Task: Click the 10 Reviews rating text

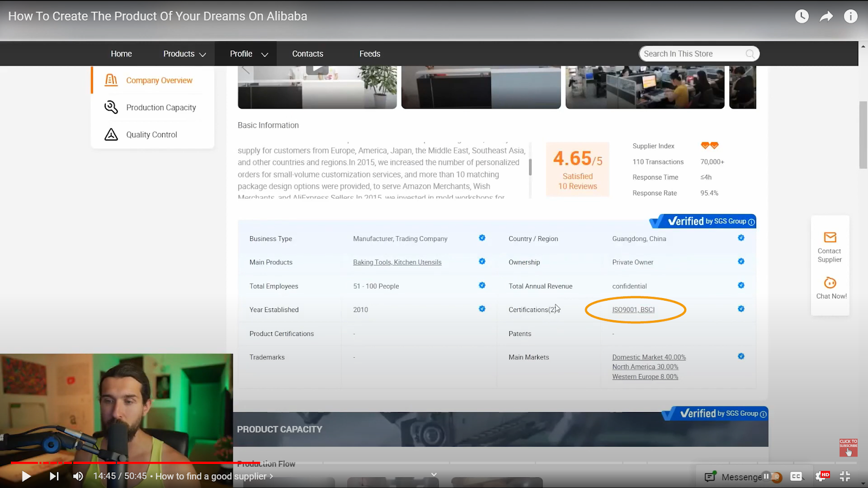Action: tap(578, 186)
